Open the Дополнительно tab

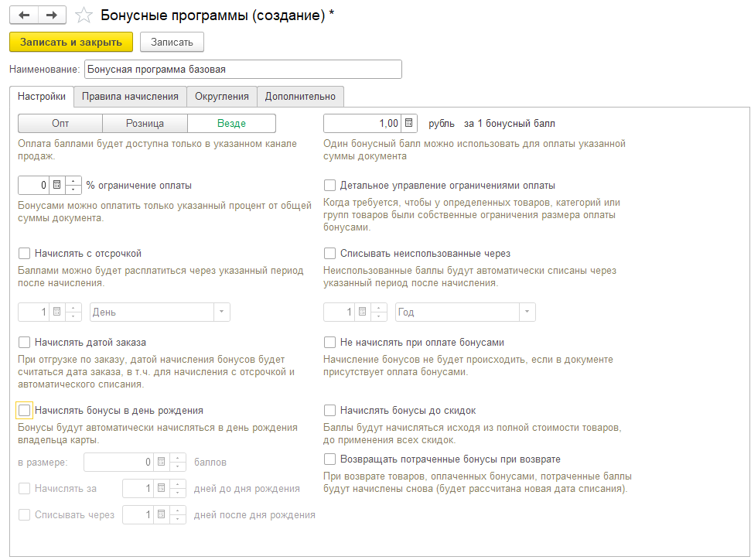(300, 96)
